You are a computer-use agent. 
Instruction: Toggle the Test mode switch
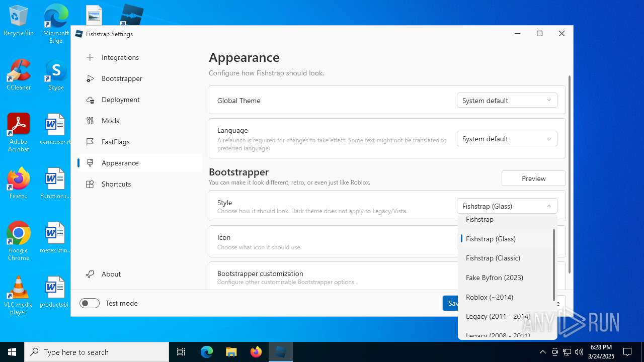click(90, 303)
